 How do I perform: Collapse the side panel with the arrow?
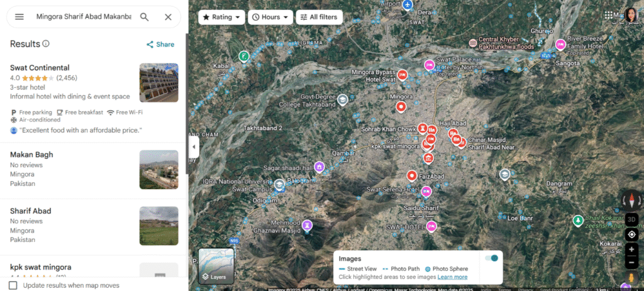click(x=194, y=147)
